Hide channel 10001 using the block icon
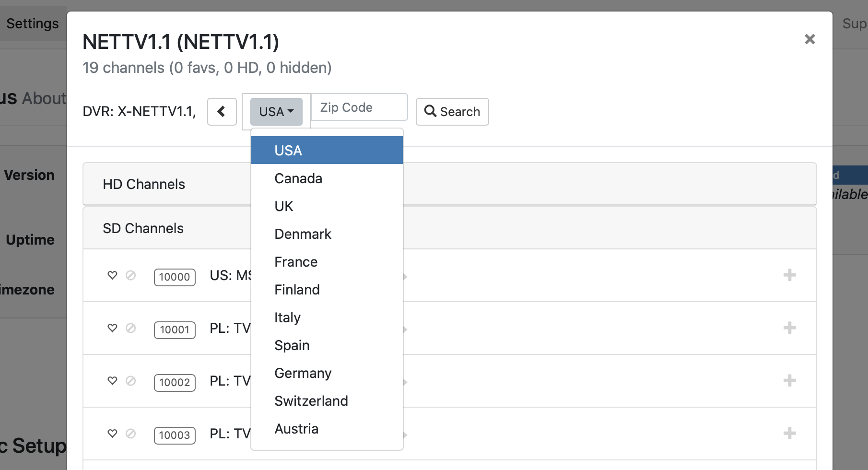Image resolution: width=868 pixels, height=470 pixels. (x=130, y=328)
